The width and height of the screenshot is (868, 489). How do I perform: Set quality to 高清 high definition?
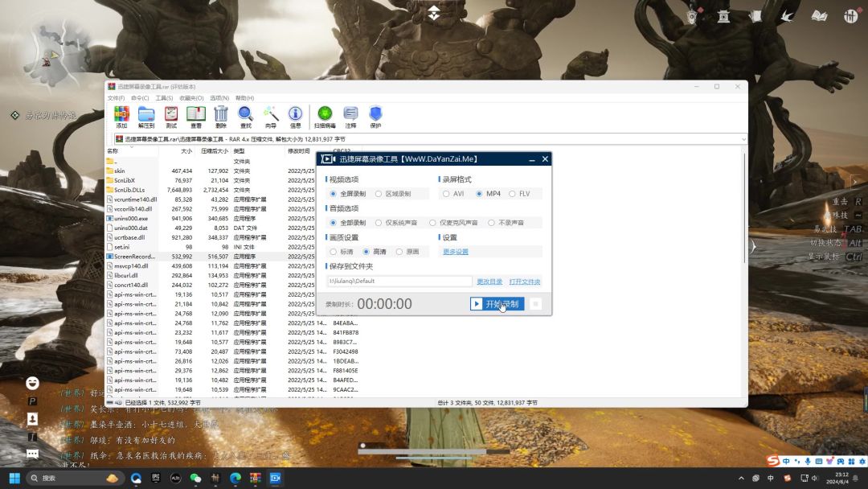[375, 252]
